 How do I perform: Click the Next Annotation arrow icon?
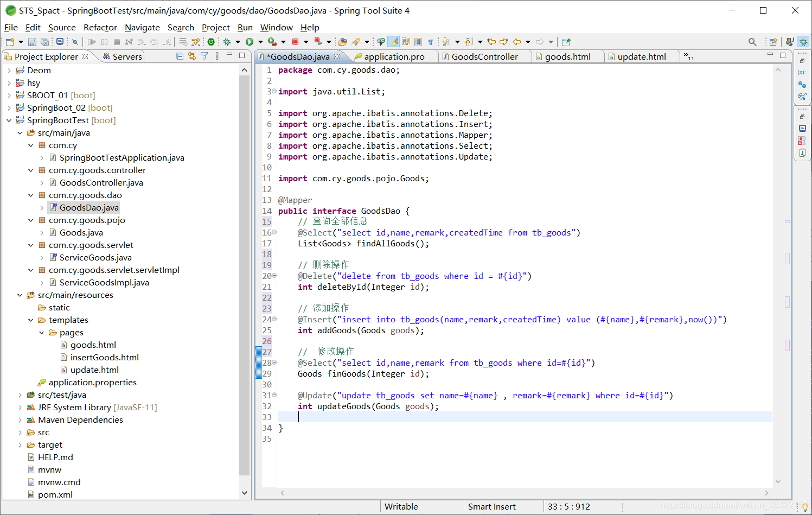[446, 42]
